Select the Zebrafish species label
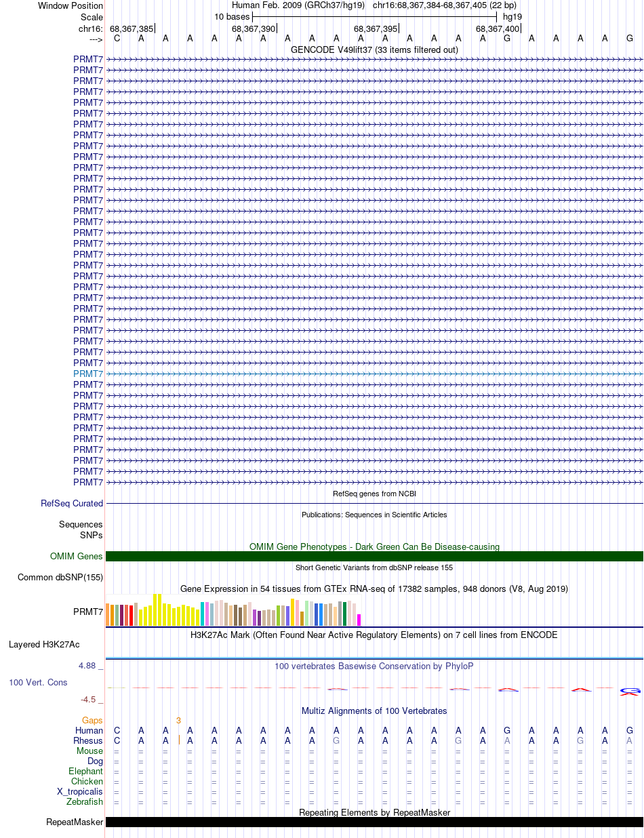 85,802
